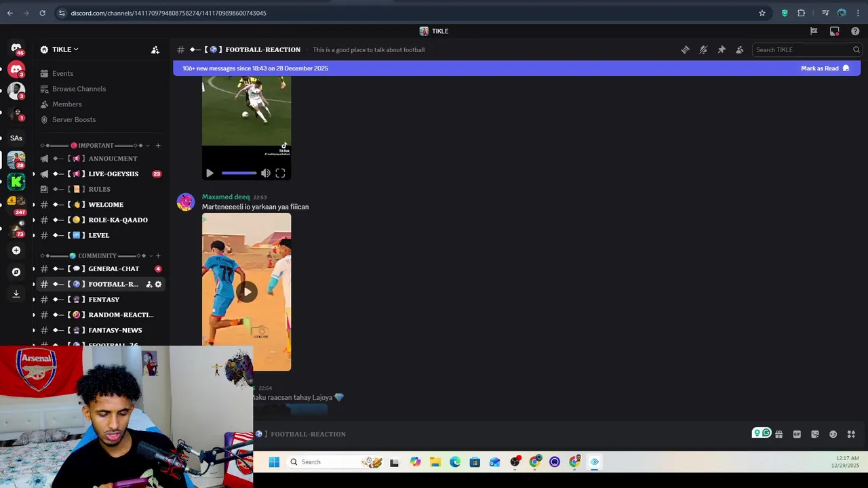This screenshot has width=868, height=488.
Task: Download apps icon in server bar
Action: point(16,293)
